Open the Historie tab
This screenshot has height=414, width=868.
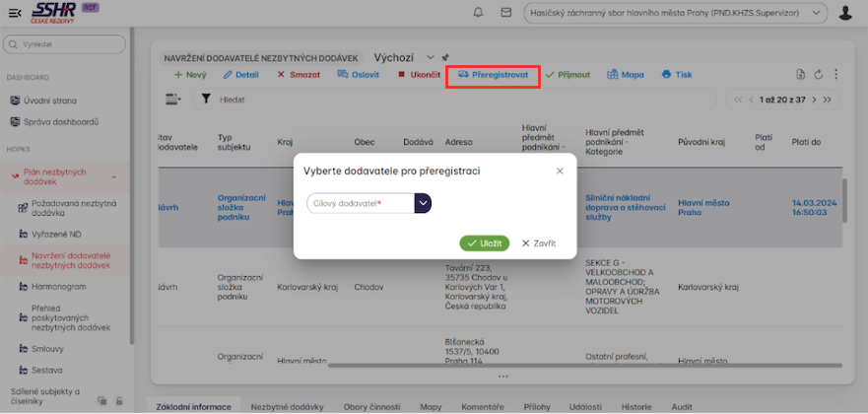pyautogui.click(x=635, y=405)
